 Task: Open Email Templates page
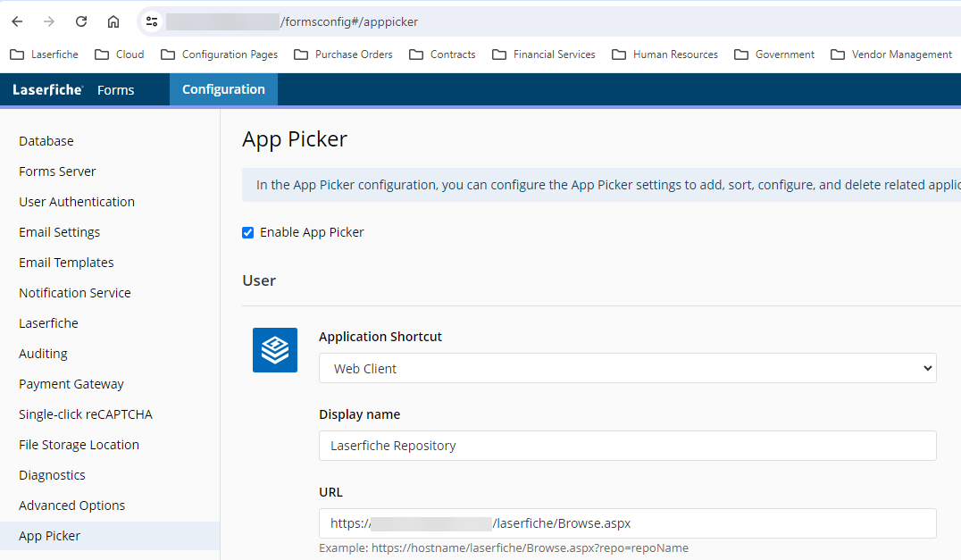(x=66, y=263)
